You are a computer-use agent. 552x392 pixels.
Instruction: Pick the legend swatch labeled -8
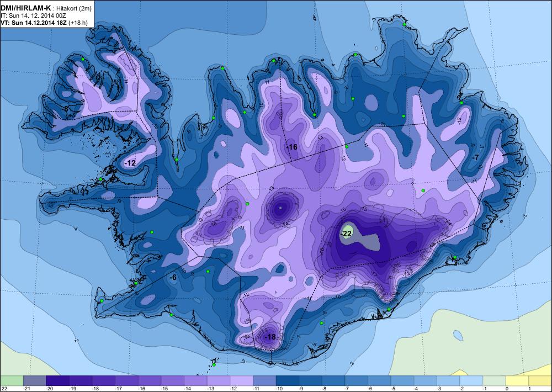tap(333, 381)
